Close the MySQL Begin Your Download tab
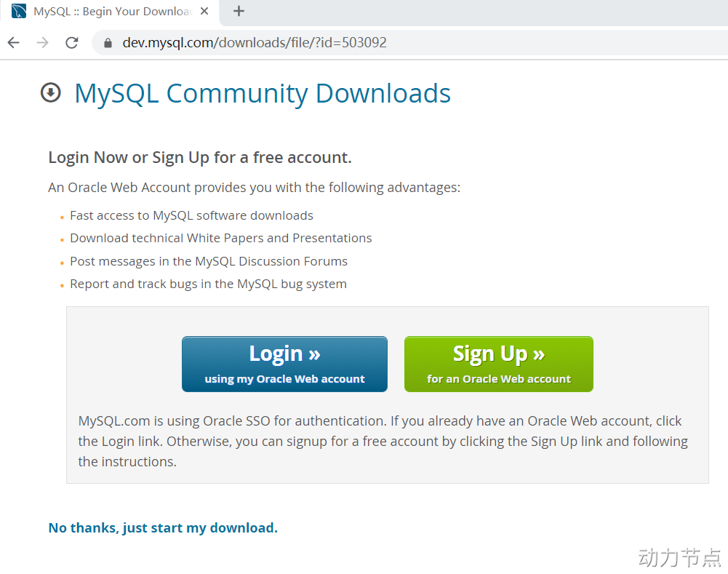The width and height of the screenshot is (728, 574). tap(204, 11)
